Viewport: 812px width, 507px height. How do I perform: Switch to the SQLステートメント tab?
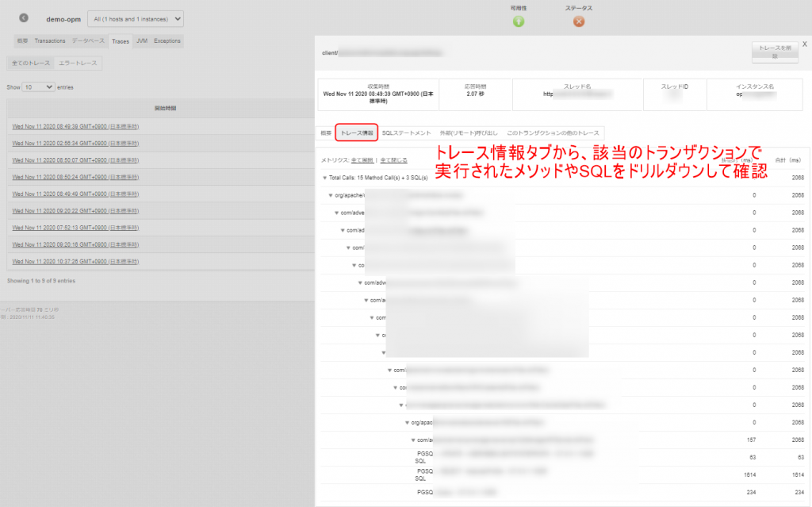coord(407,133)
